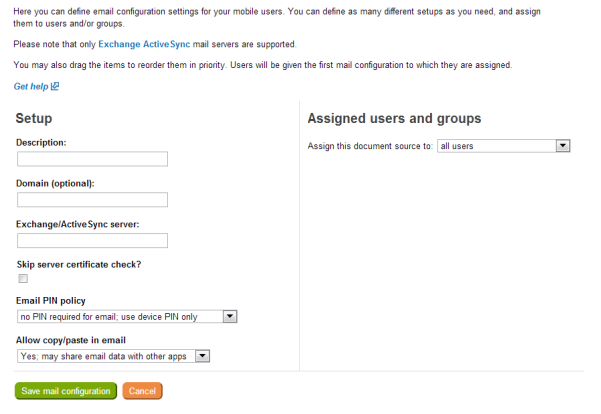This screenshot has width=601, height=414.
Task: Expand Allow copy/paste in email dropdown
Action: click(113, 356)
